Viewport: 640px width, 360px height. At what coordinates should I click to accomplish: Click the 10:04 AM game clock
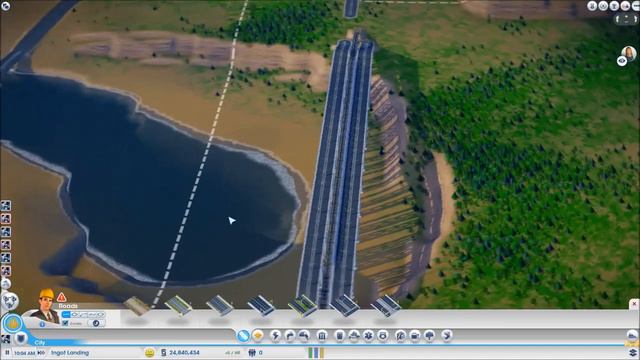pos(24,353)
